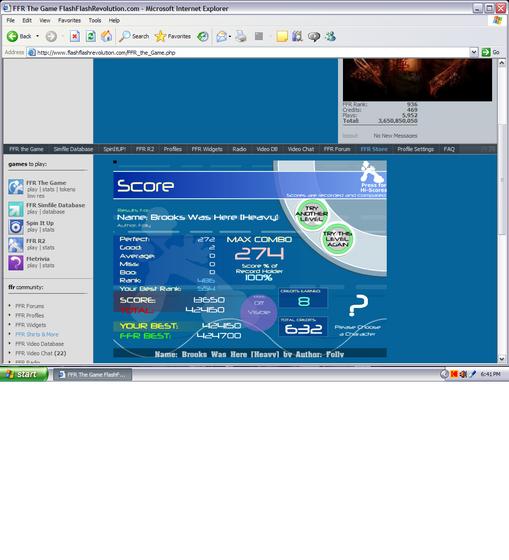Open the FFR Video Chat (22) link
The height and width of the screenshot is (560, 509).
[40, 353]
